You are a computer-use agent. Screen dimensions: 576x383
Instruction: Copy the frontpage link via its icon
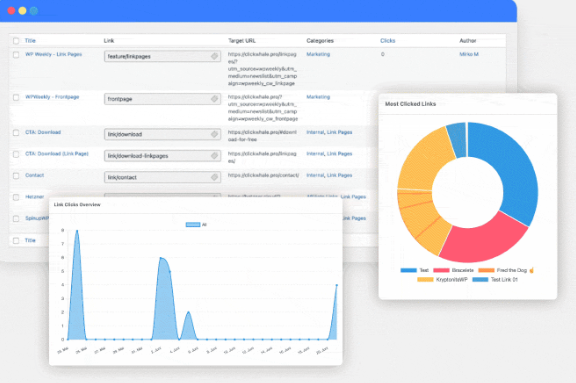coord(215,99)
